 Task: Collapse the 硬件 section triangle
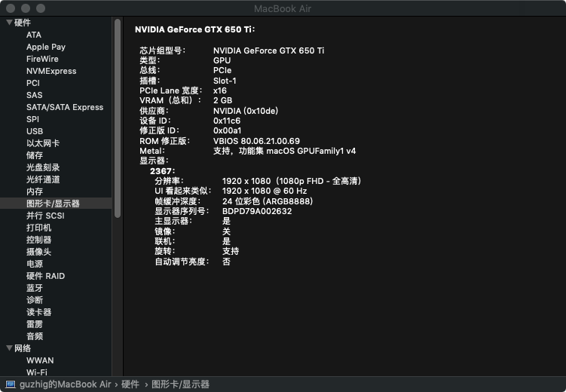pos(9,23)
